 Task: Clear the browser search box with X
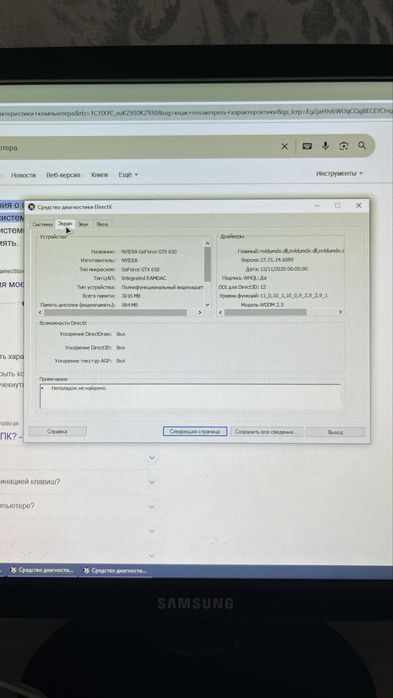[x=284, y=146]
